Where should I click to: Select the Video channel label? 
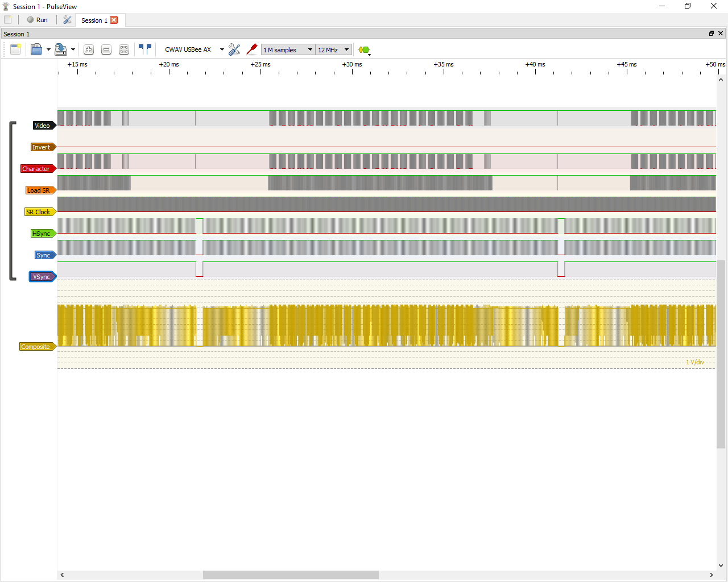click(x=43, y=126)
